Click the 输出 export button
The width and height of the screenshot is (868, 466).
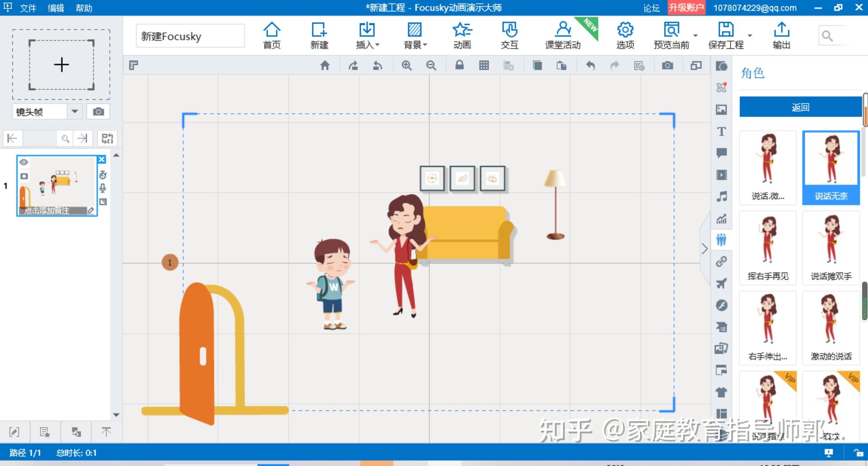click(x=781, y=35)
